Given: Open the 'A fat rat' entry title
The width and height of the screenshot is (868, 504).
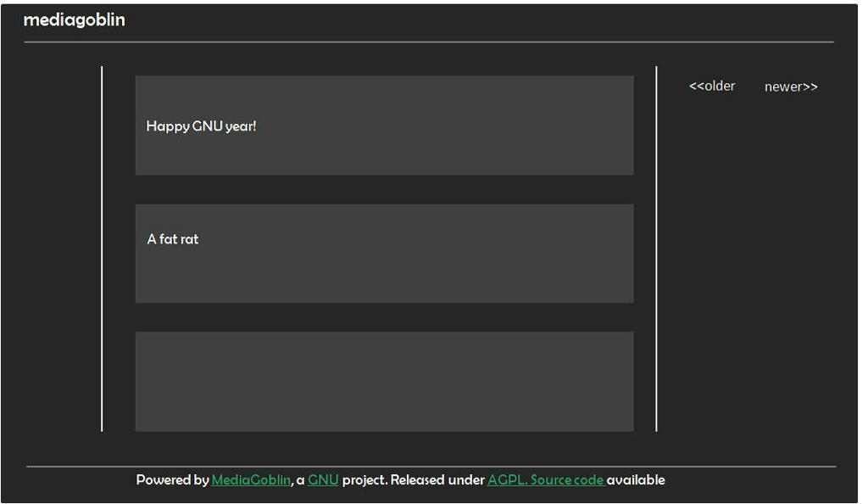Looking at the screenshot, I should [173, 239].
